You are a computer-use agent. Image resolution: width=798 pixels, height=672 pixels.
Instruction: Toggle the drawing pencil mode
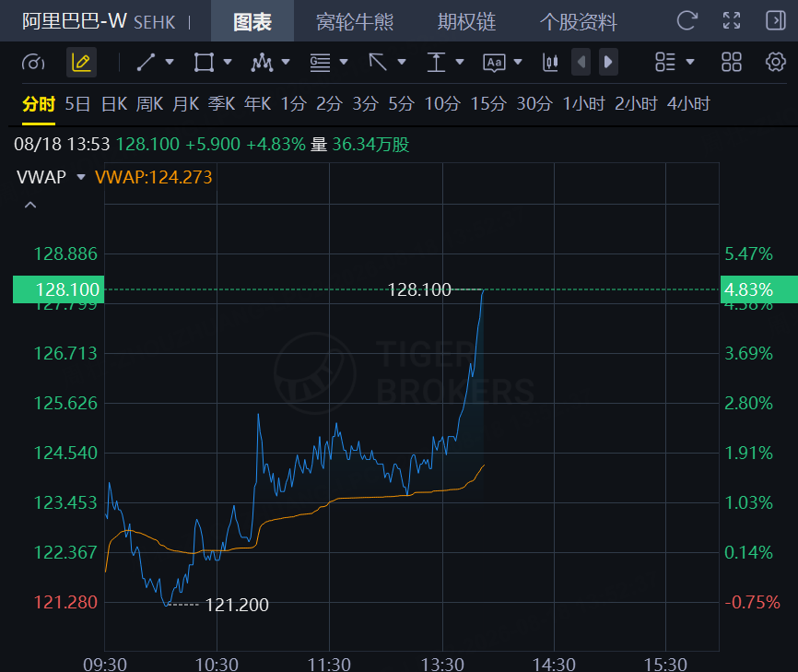[x=81, y=62]
